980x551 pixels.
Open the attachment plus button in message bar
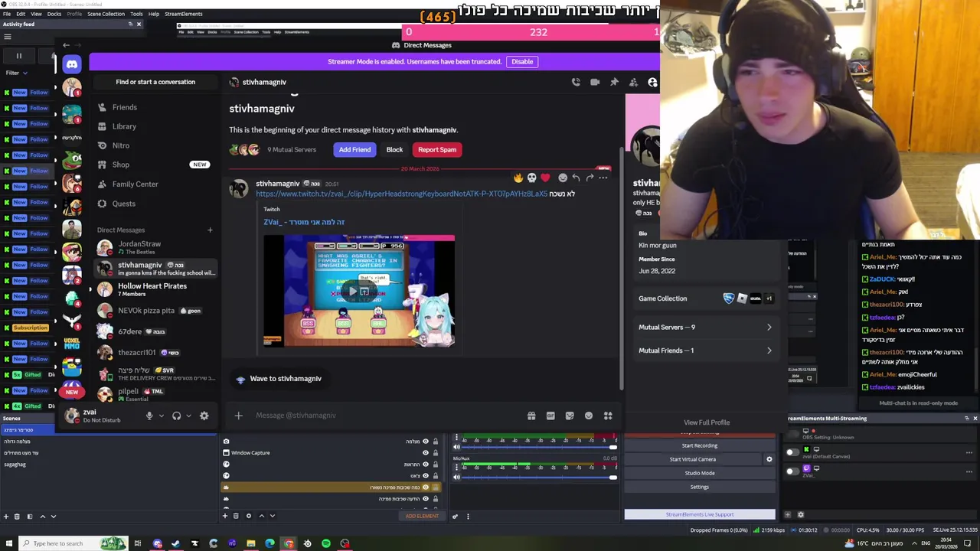(238, 416)
